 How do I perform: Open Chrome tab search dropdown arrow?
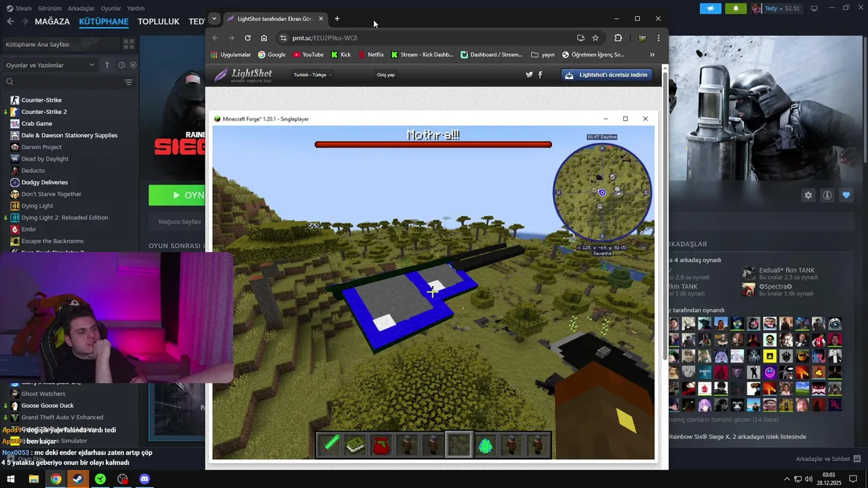214,18
